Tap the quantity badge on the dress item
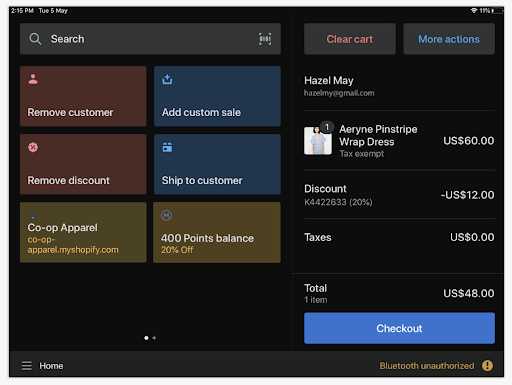This screenshot has width=512, height=385. point(327,127)
